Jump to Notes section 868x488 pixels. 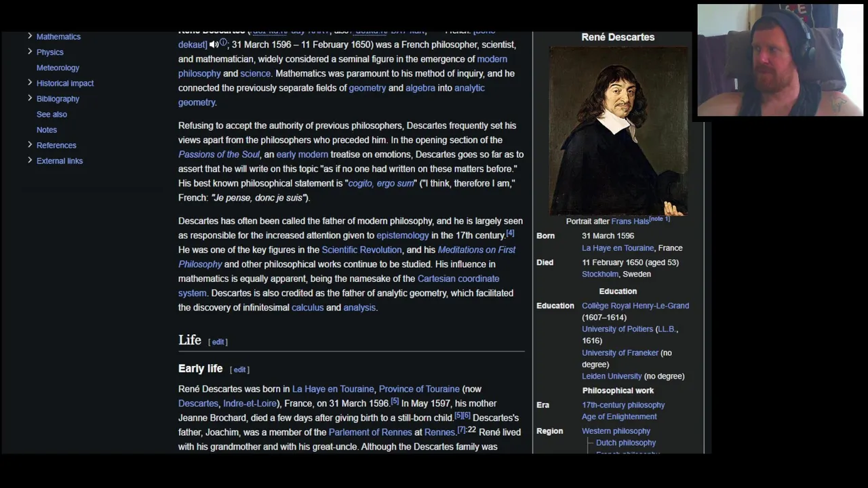[47, 130]
